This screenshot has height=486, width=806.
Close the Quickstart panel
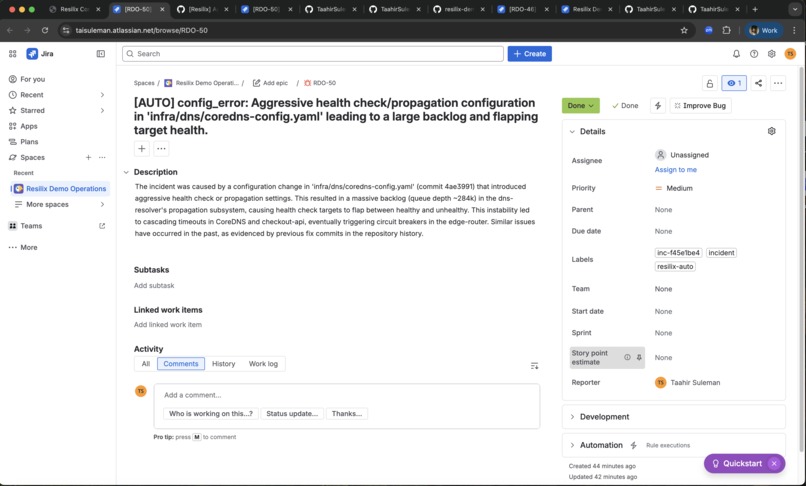774,463
